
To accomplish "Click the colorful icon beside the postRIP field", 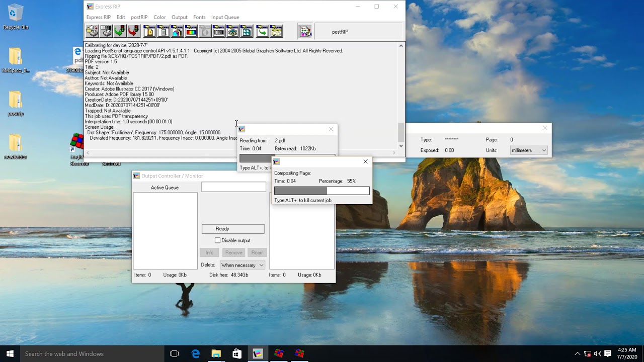I will [305, 32].
